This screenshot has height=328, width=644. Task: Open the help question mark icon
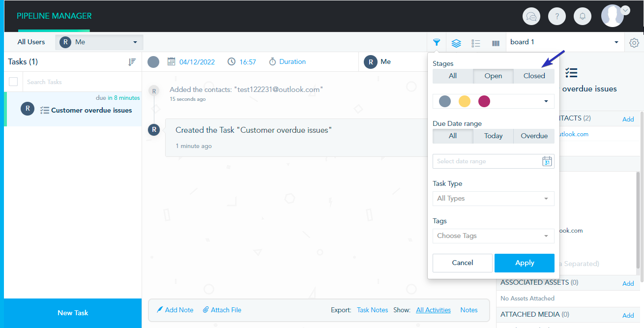coord(557,16)
